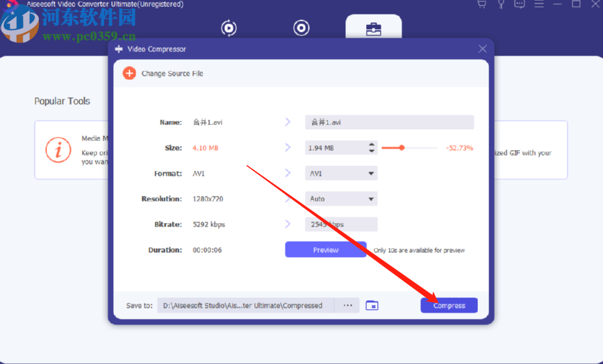Viewport: 603px width, 364px height.
Task: Click the Bitrate output field
Action: [x=341, y=224]
